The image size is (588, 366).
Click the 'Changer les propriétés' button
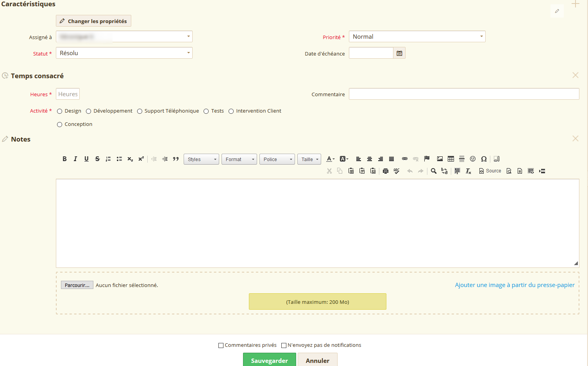[x=93, y=21]
